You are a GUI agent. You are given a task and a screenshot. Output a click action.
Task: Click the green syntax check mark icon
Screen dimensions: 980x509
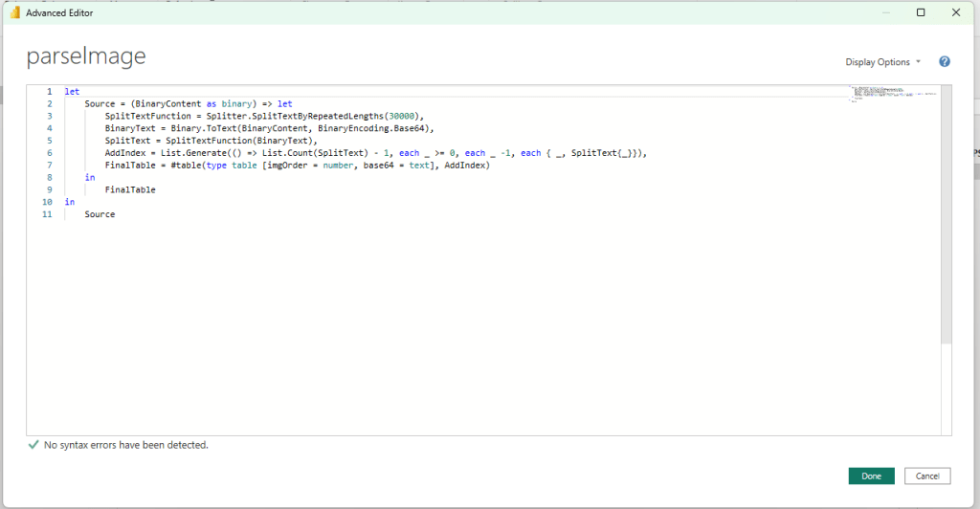[x=33, y=445]
